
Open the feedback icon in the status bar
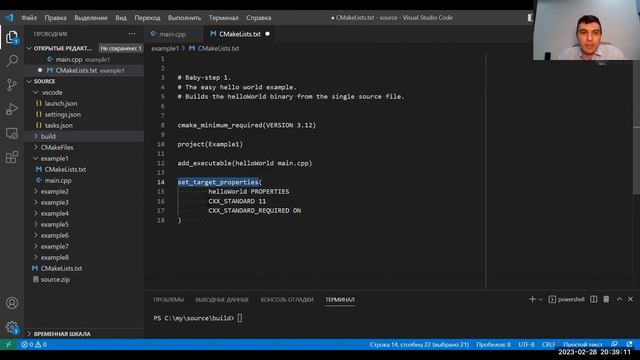(614, 344)
